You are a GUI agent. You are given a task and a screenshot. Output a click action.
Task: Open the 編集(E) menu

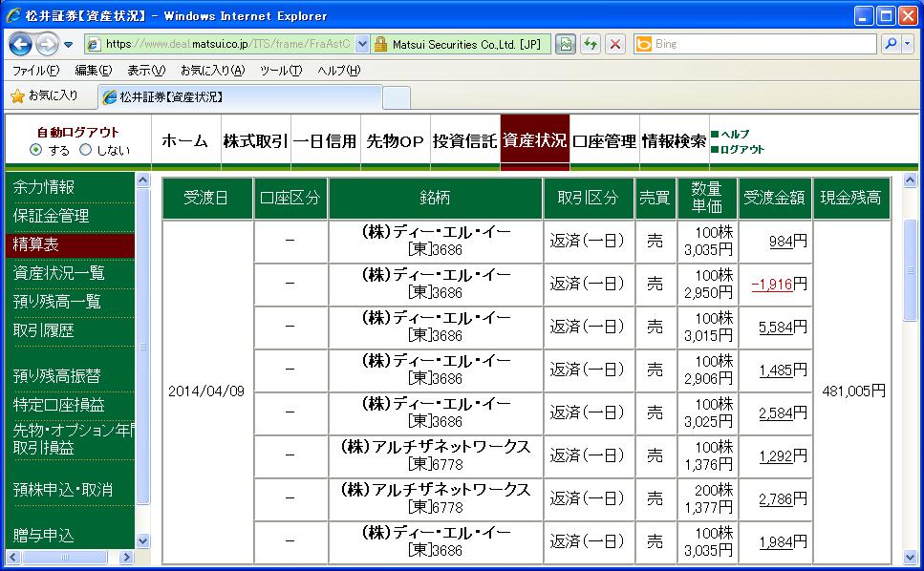93,71
